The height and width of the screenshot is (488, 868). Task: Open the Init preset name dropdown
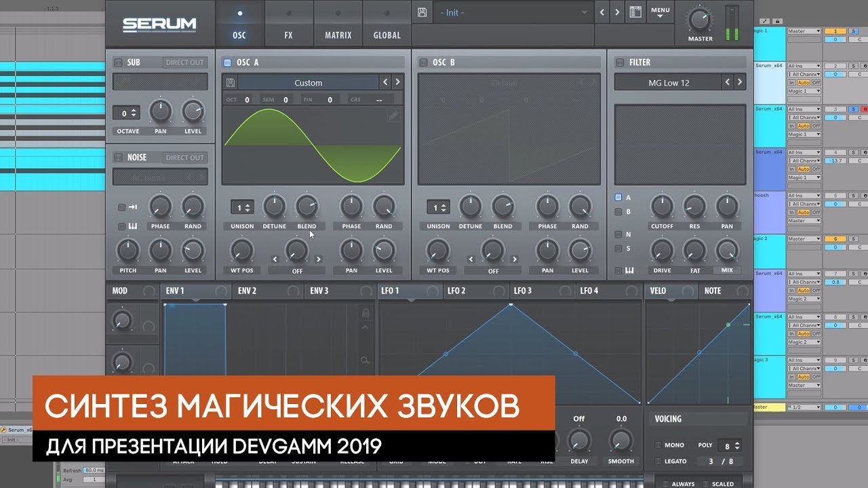513,12
